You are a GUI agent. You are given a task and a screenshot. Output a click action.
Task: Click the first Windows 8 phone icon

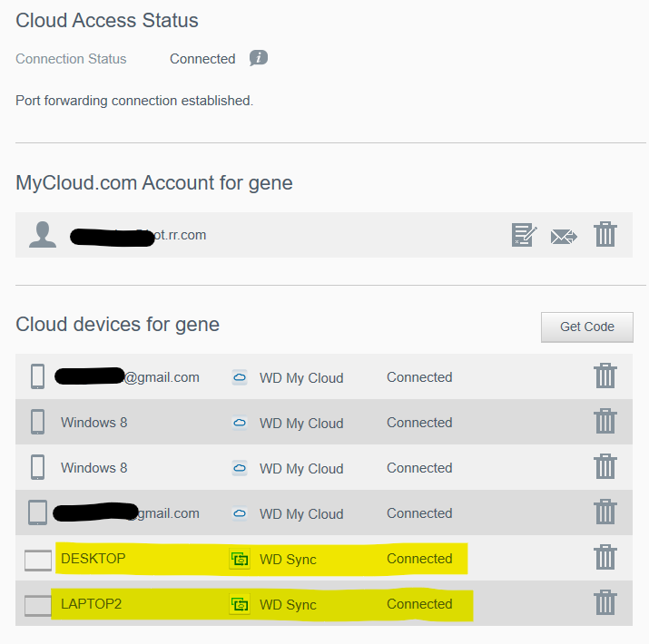(37, 422)
